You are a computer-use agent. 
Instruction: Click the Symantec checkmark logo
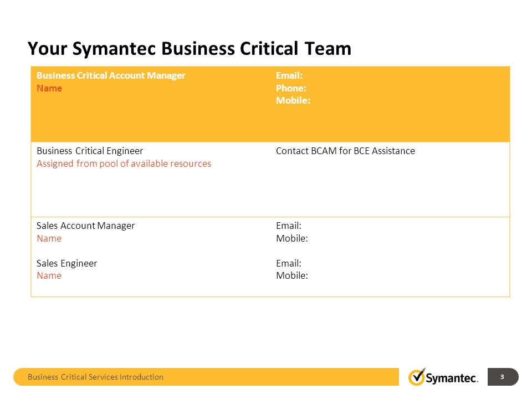pyautogui.click(x=443, y=377)
